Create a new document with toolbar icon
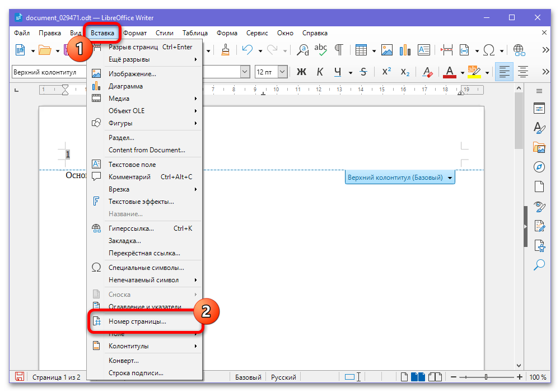The width and height of the screenshot is (560, 392). pos(20,50)
